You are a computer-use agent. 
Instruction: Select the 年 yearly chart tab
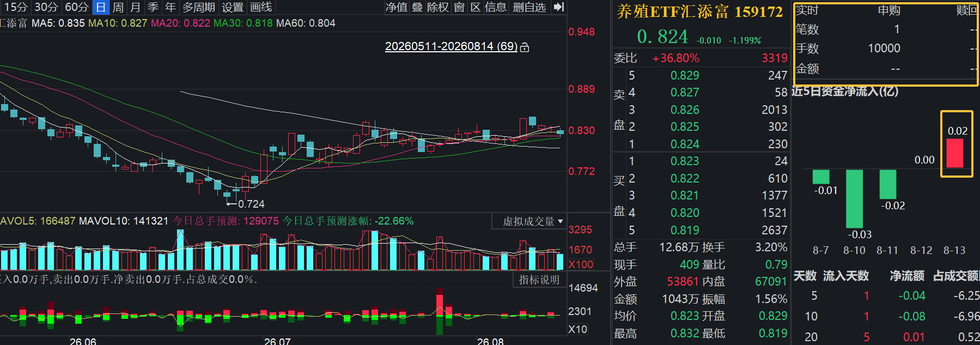[171, 7]
